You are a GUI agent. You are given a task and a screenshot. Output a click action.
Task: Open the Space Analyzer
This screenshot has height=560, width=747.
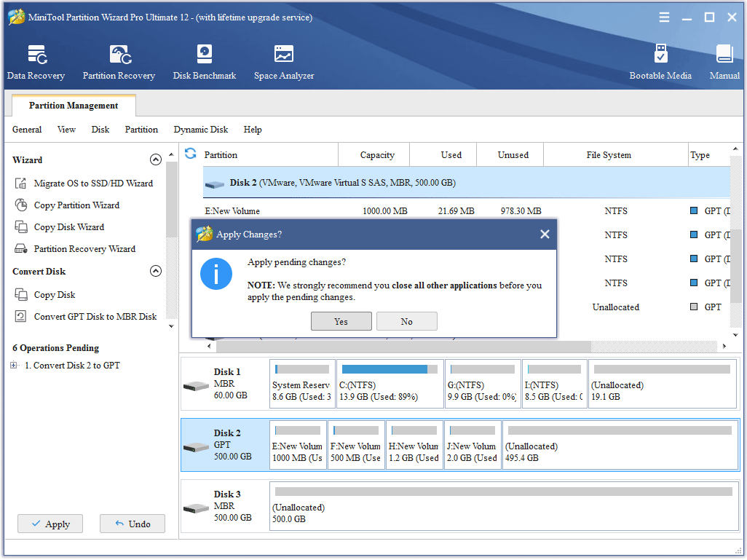(283, 61)
